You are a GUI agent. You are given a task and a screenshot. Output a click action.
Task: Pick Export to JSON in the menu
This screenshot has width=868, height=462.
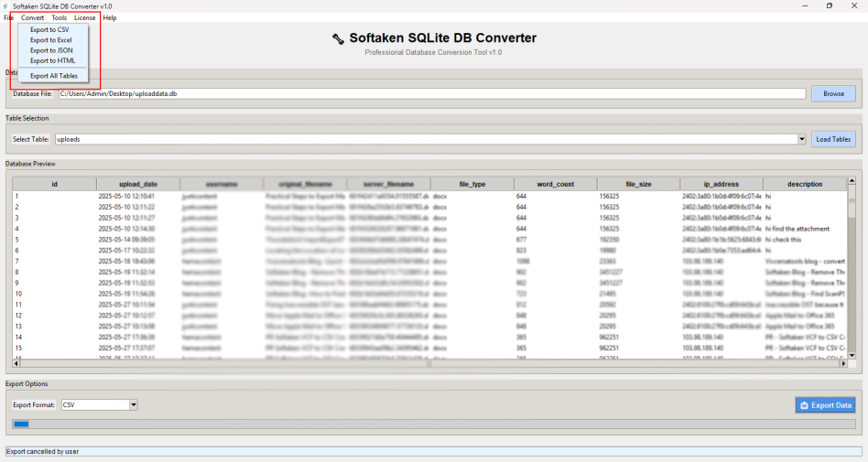pos(50,50)
